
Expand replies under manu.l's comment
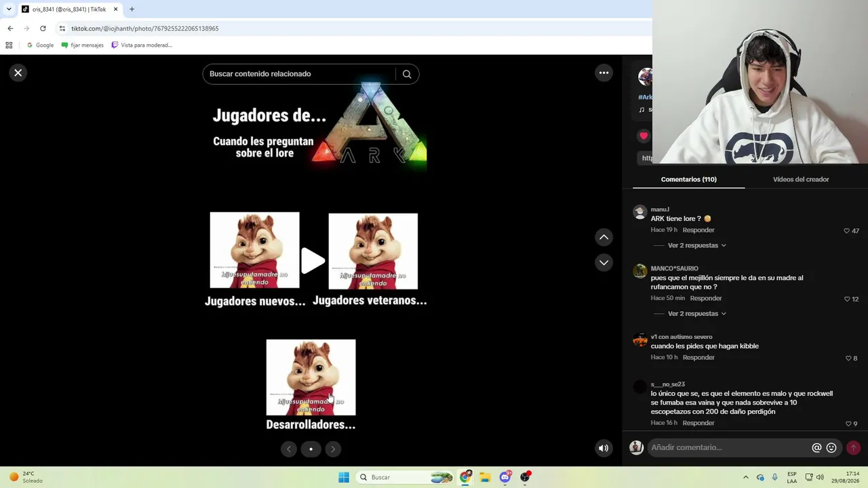(x=697, y=245)
